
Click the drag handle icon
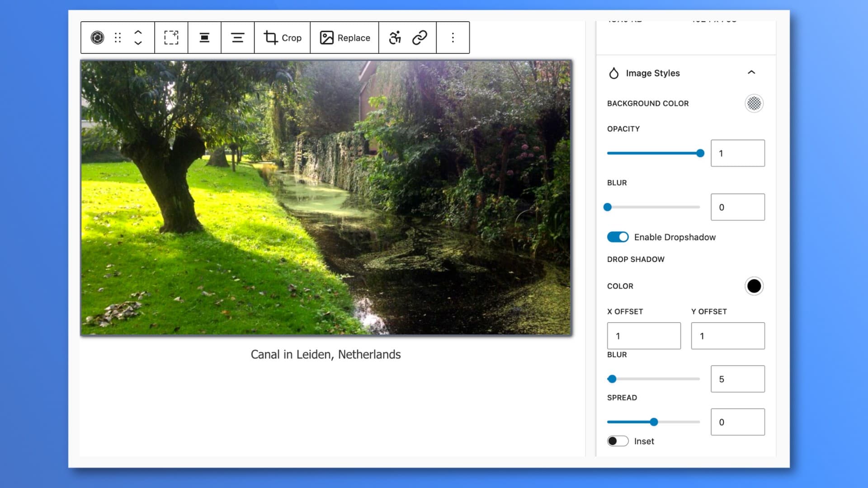point(118,38)
